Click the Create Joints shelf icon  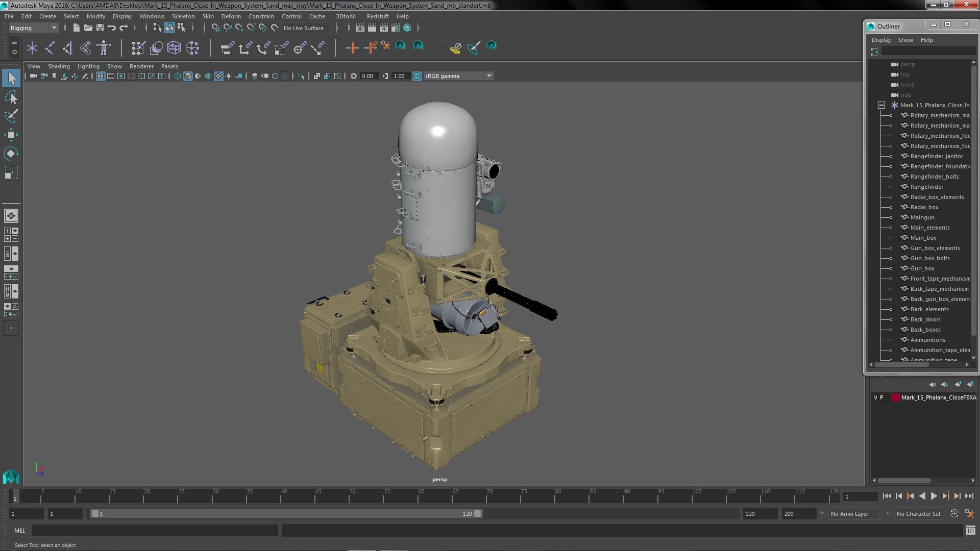pos(50,48)
